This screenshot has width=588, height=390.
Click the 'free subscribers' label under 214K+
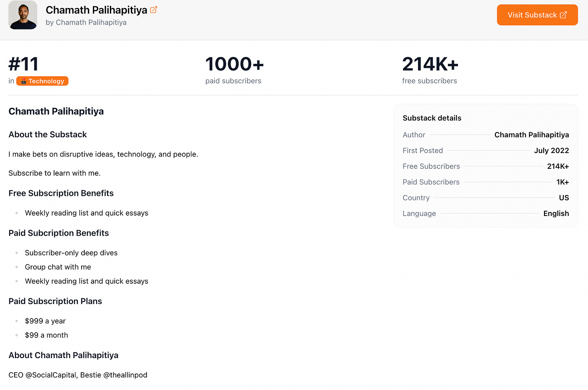[x=429, y=81]
